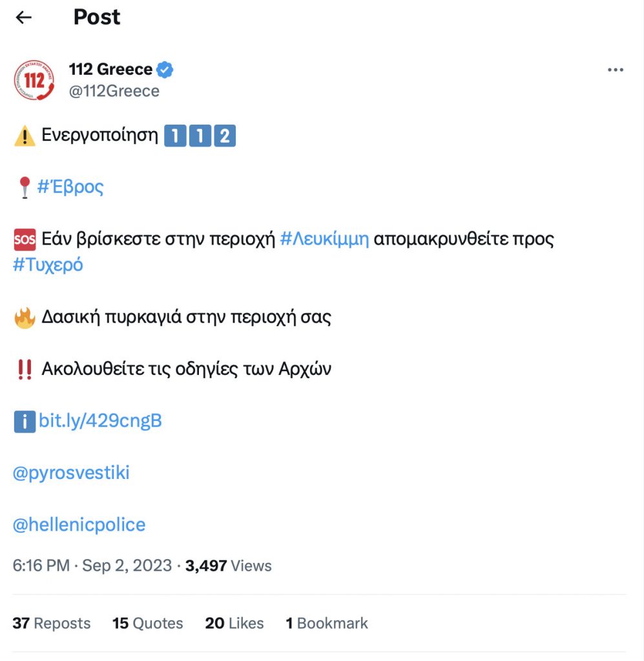Viewport: 644px width, 661px height.
Task: Click the back arrow icon
Action: point(24,17)
